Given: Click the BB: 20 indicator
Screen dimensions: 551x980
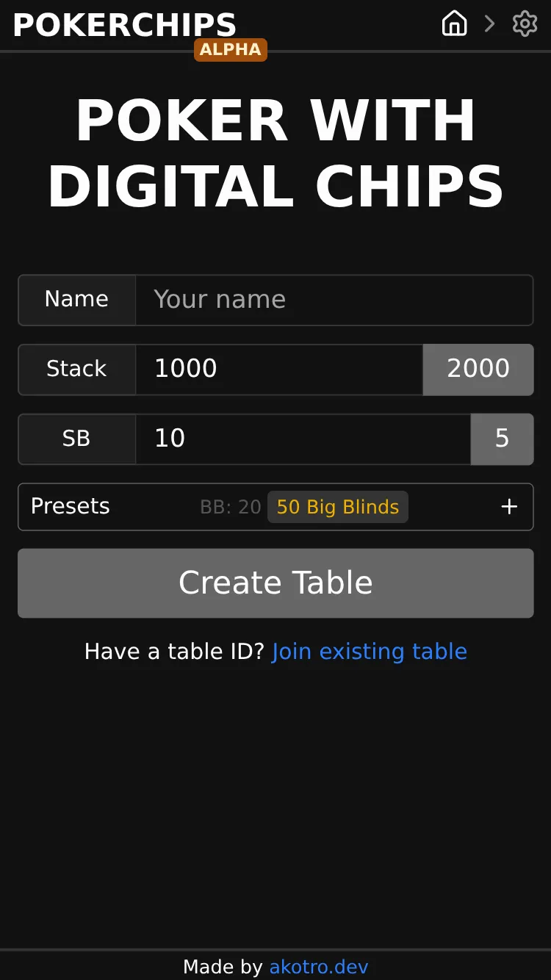Looking at the screenshot, I should (231, 507).
